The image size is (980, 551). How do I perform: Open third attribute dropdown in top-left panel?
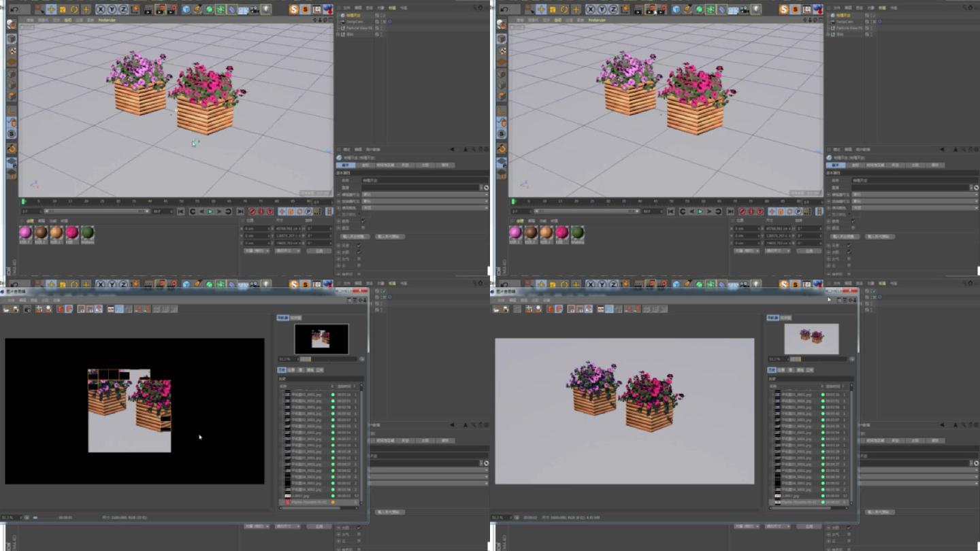click(425, 207)
